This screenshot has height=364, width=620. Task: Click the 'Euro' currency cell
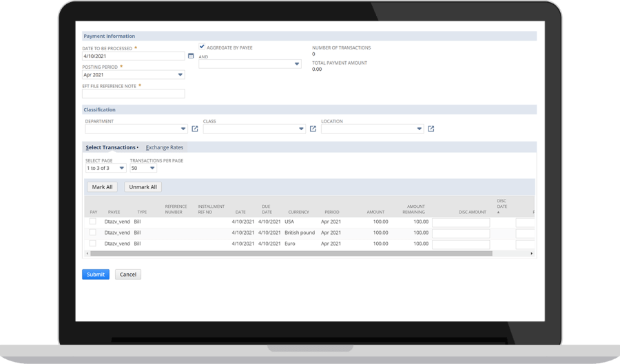(290, 244)
